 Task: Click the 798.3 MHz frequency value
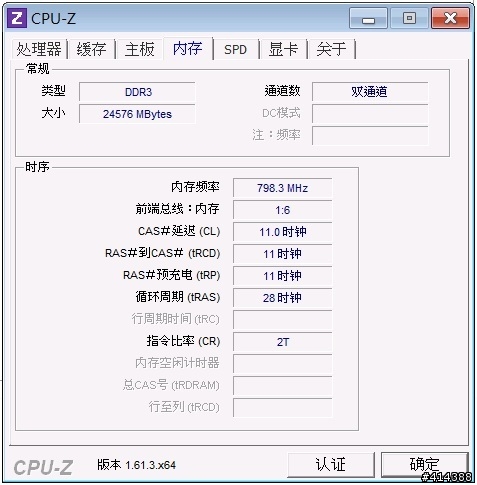(x=283, y=188)
